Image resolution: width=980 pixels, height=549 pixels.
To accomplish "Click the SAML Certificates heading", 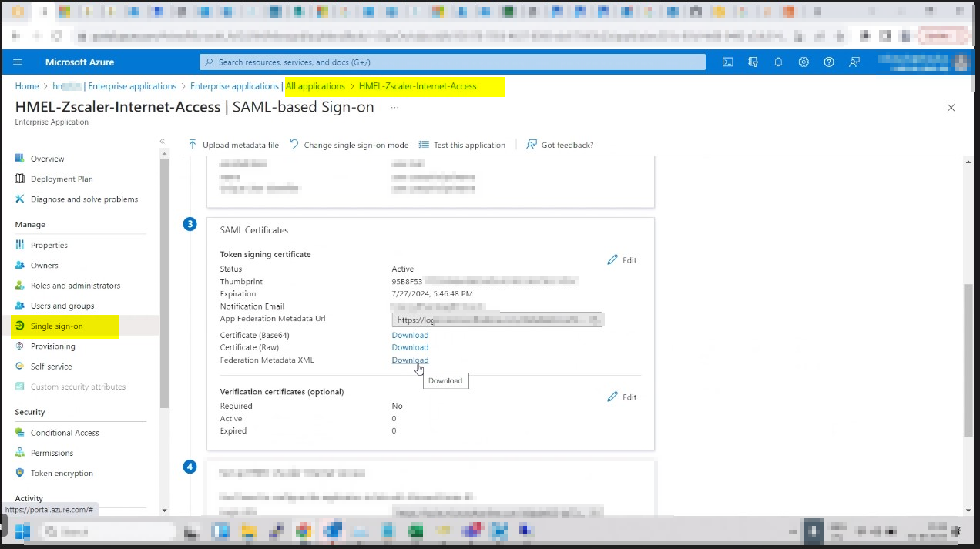I will pyautogui.click(x=253, y=230).
